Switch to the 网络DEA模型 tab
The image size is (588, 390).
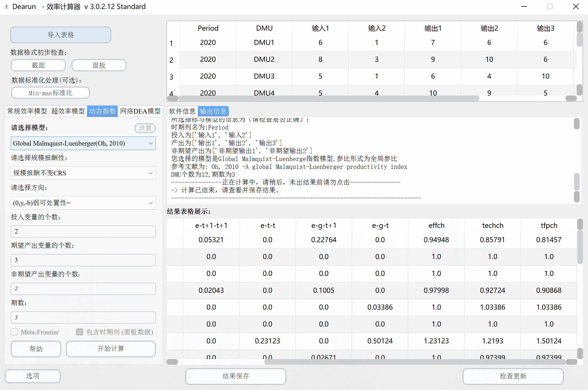point(140,111)
